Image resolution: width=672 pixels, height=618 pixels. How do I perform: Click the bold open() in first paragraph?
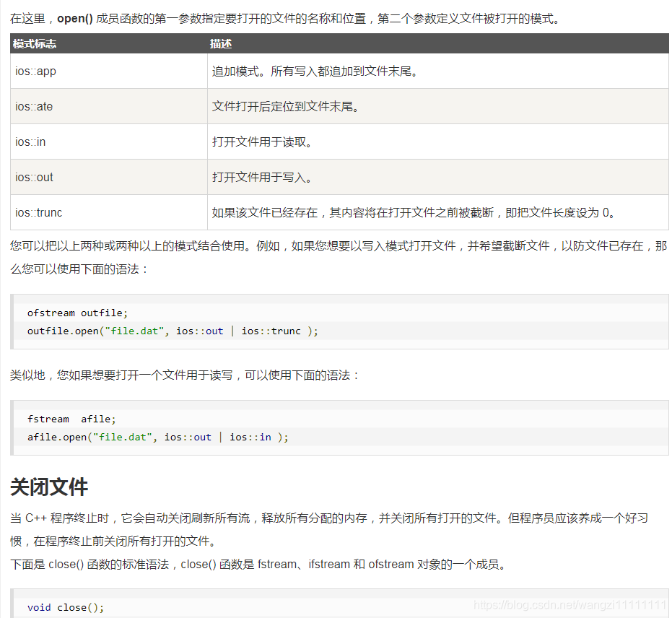point(74,19)
